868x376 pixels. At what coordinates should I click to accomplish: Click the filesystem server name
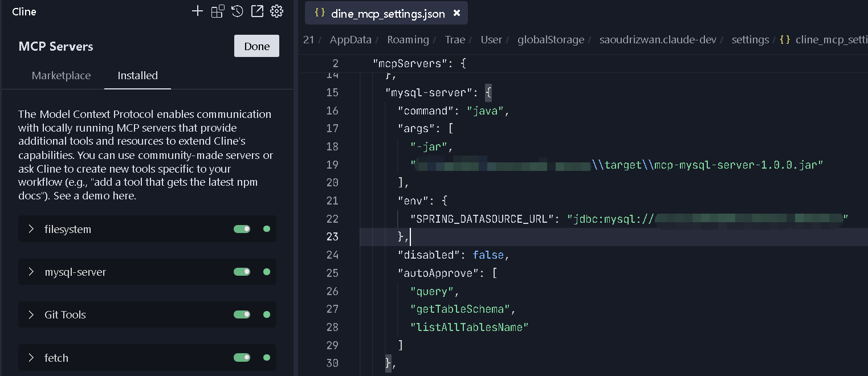[68, 229]
